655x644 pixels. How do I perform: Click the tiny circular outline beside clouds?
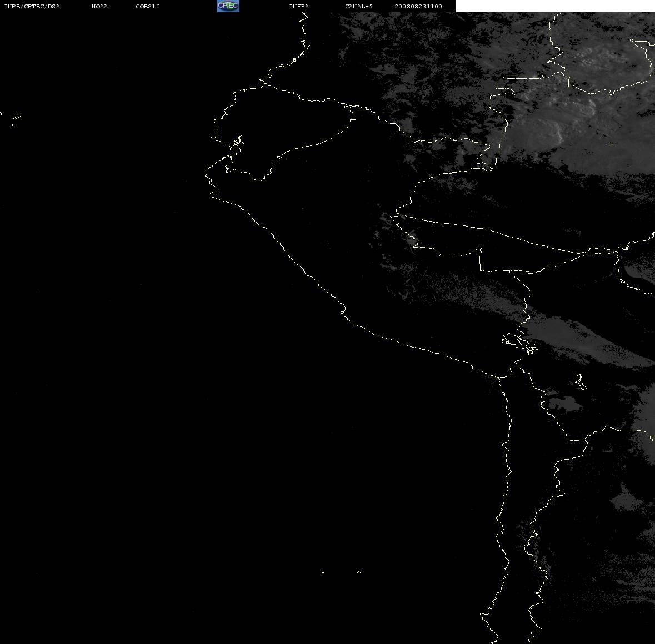[x=612, y=144]
